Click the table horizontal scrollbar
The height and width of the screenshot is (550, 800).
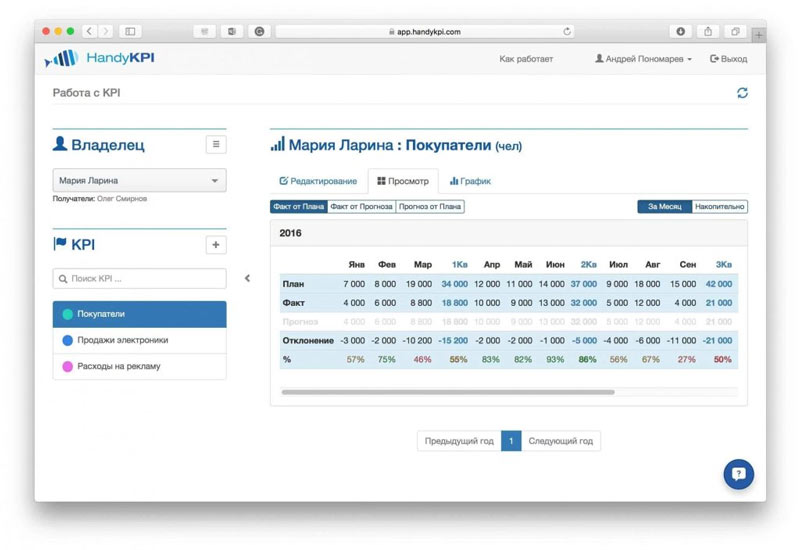tap(447, 392)
